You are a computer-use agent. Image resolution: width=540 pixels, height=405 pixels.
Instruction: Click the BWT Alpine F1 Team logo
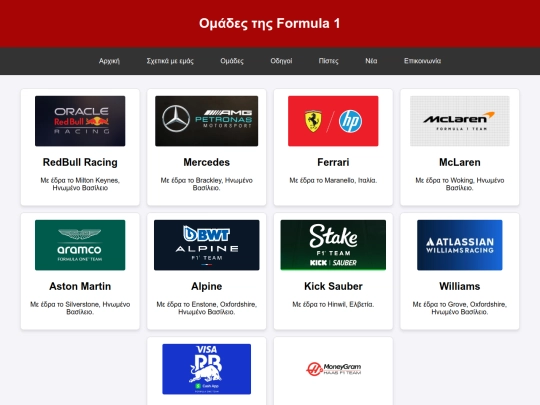pos(207,245)
